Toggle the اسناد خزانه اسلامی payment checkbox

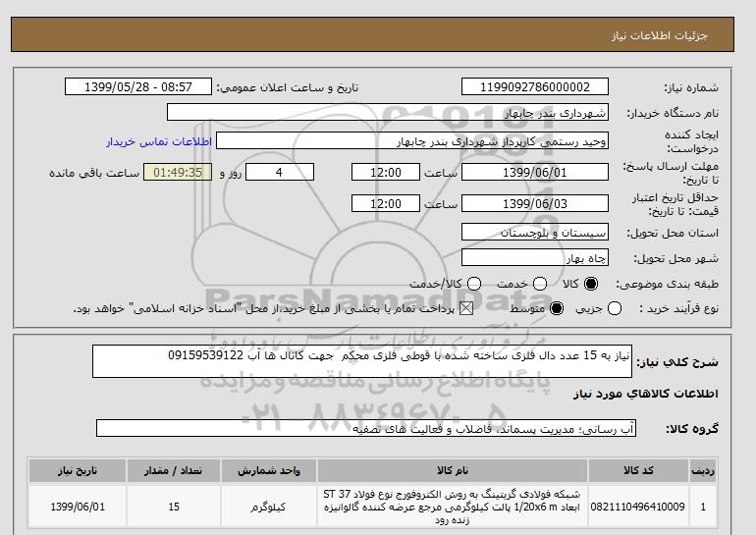(x=466, y=308)
